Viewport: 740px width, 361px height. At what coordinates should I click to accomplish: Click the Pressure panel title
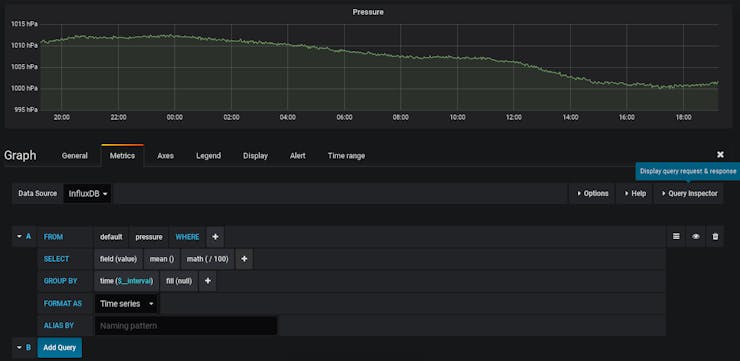click(368, 12)
